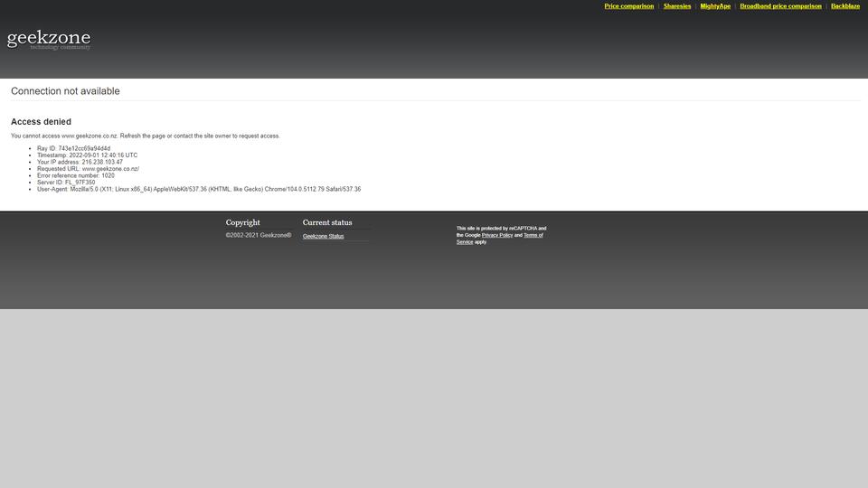Click the Current status footer heading
The height and width of the screenshot is (488, 868).
327,222
